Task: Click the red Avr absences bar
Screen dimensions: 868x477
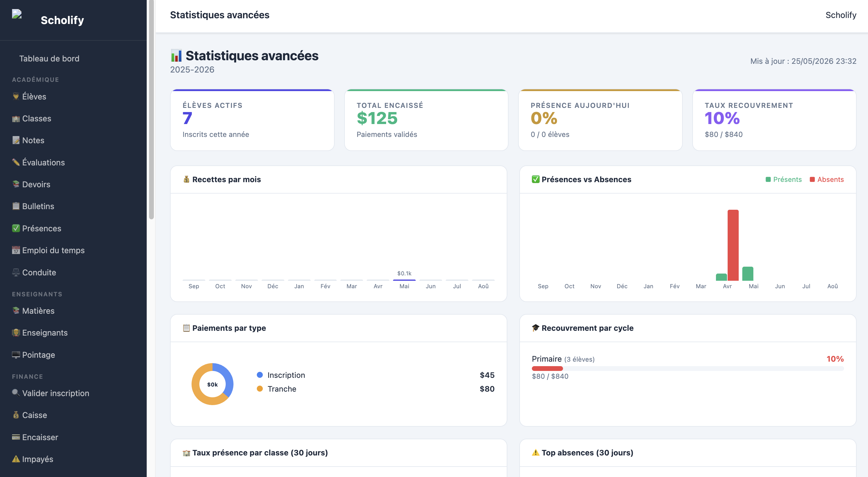Action: coord(733,245)
